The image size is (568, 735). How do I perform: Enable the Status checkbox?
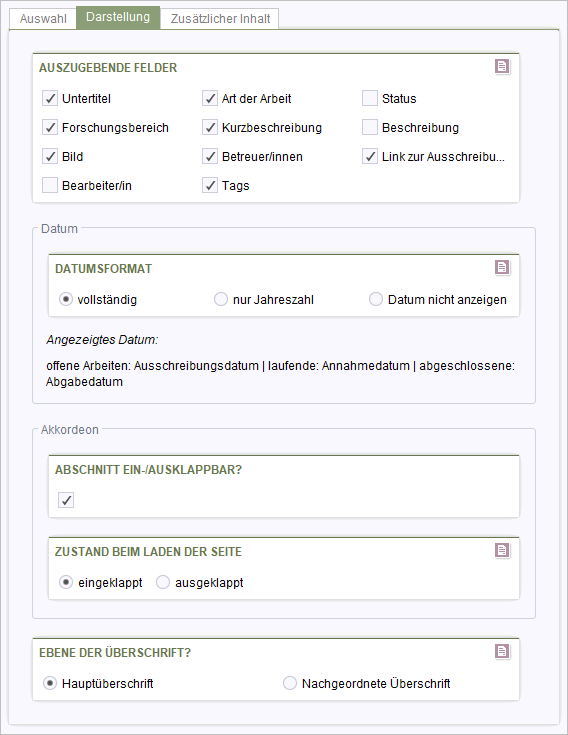(x=370, y=98)
